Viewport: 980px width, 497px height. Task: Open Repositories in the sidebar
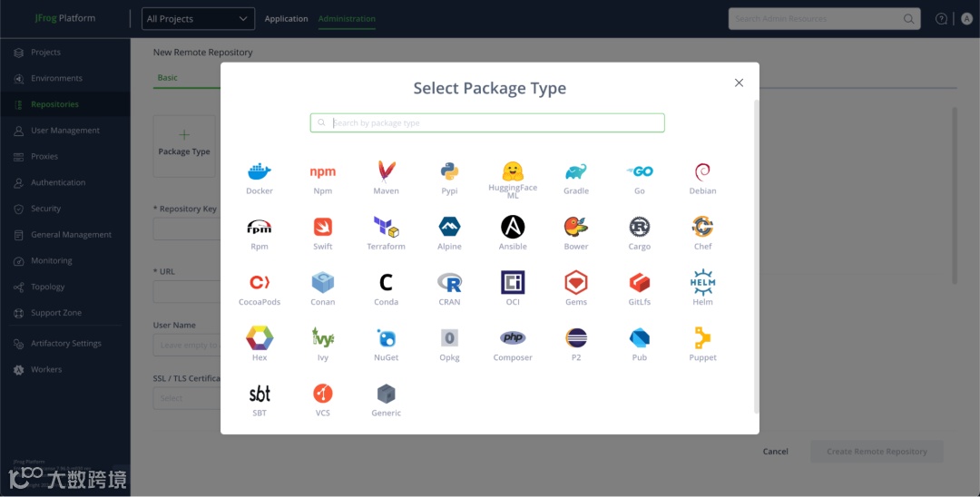(65, 104)
